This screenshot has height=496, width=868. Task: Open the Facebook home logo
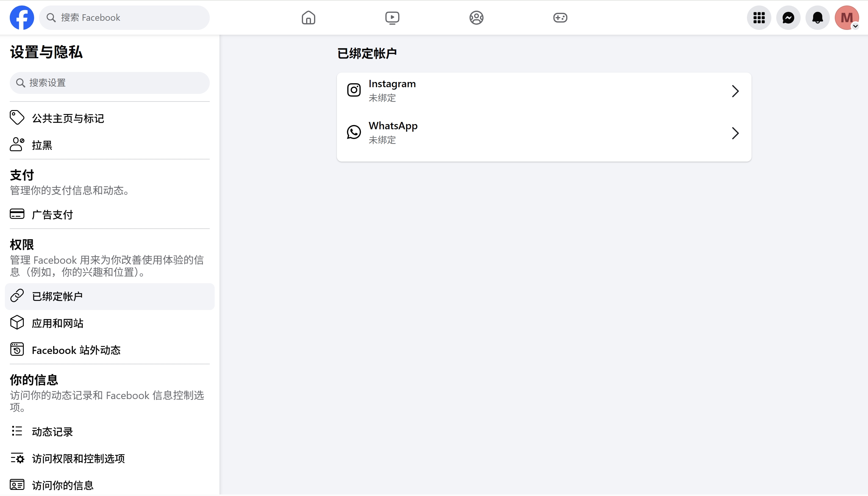(22, 17)
